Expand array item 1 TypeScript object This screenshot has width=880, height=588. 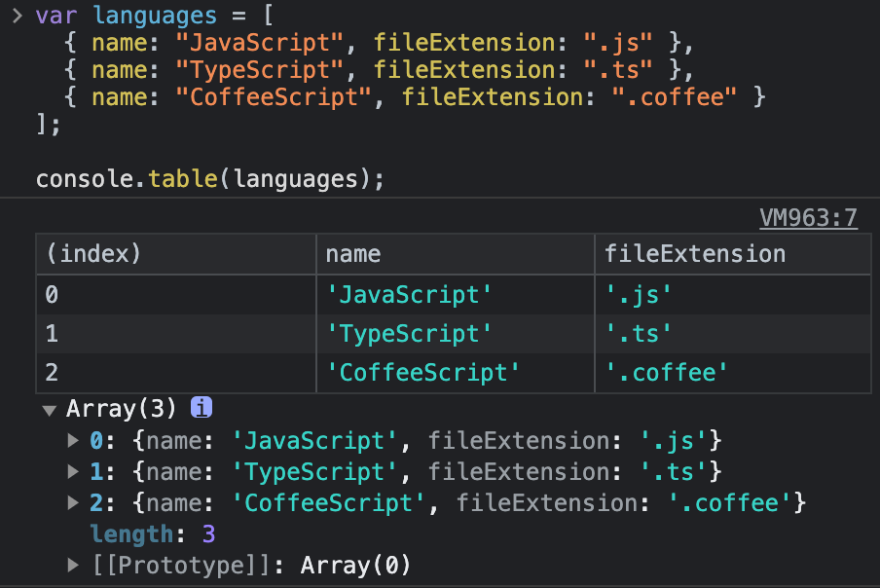click(x=73, y=471)
